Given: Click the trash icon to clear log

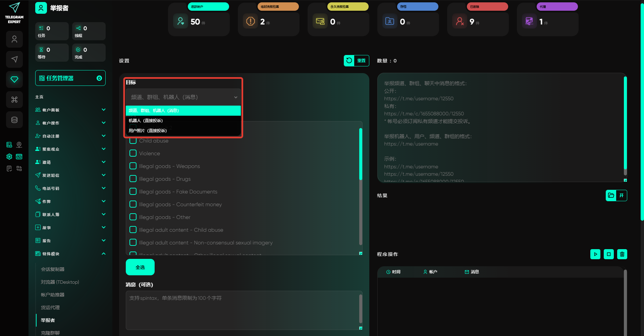Looking at the screenshot, I should click(622, 254).
